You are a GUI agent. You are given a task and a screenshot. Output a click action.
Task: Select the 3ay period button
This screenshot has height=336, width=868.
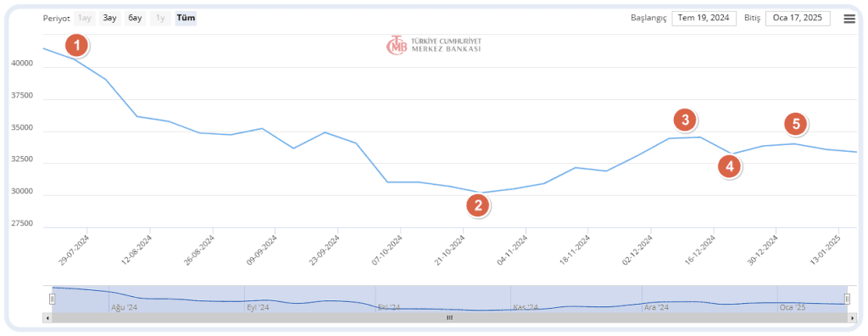tap(109, 19)
